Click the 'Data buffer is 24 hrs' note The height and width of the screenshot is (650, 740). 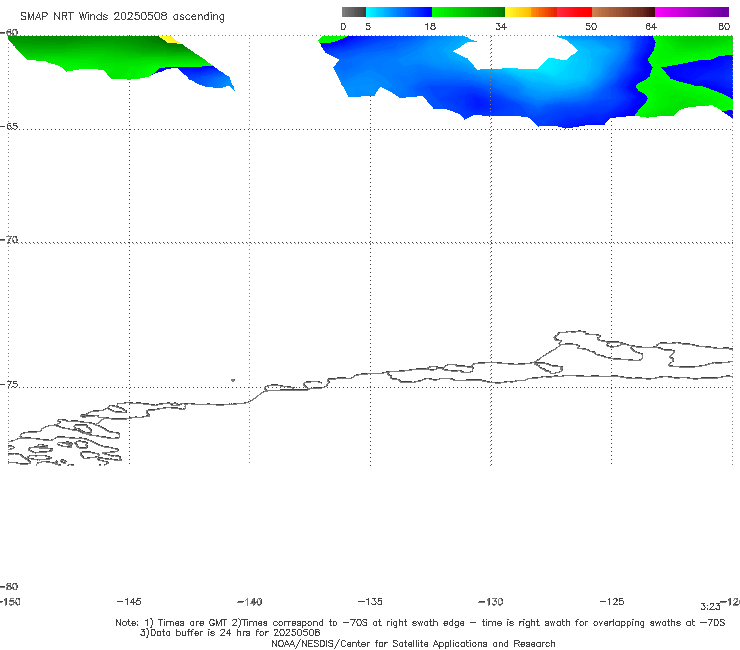230,633
